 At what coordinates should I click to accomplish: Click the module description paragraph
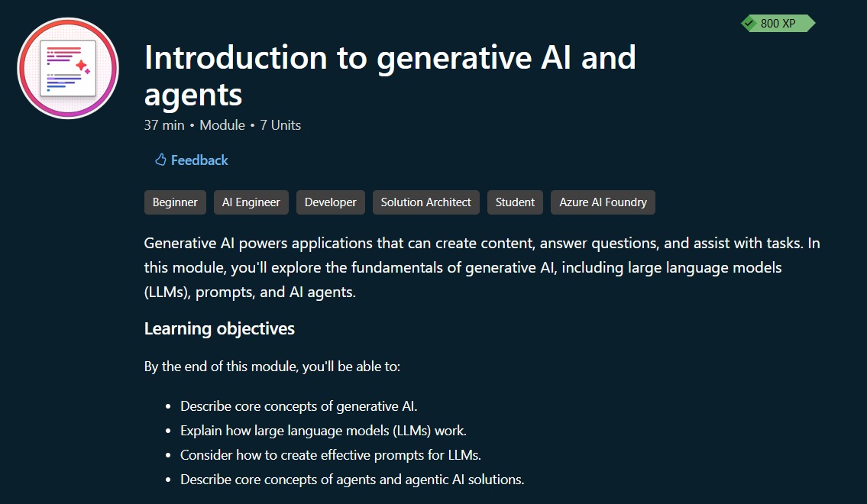(x=482, y=267)
